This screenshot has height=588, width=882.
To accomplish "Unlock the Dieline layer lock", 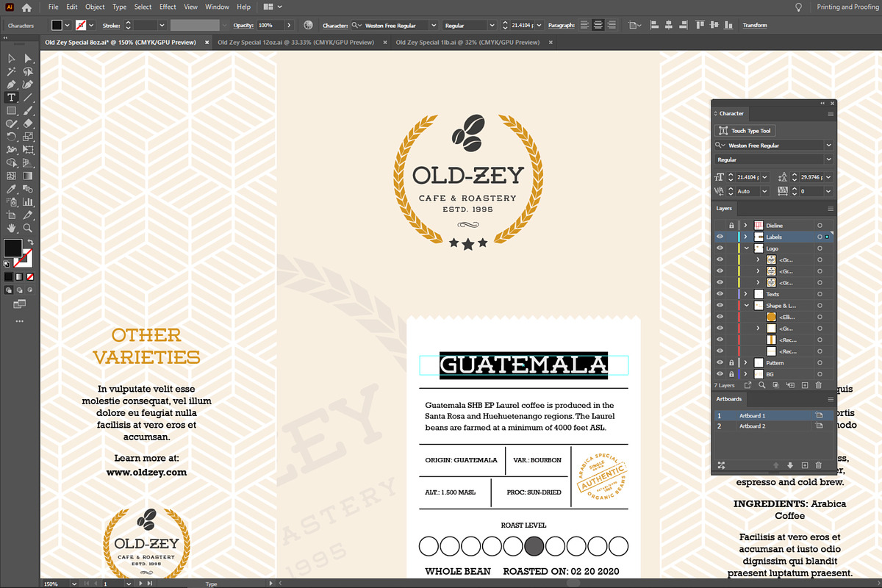I will coord(731,225).
